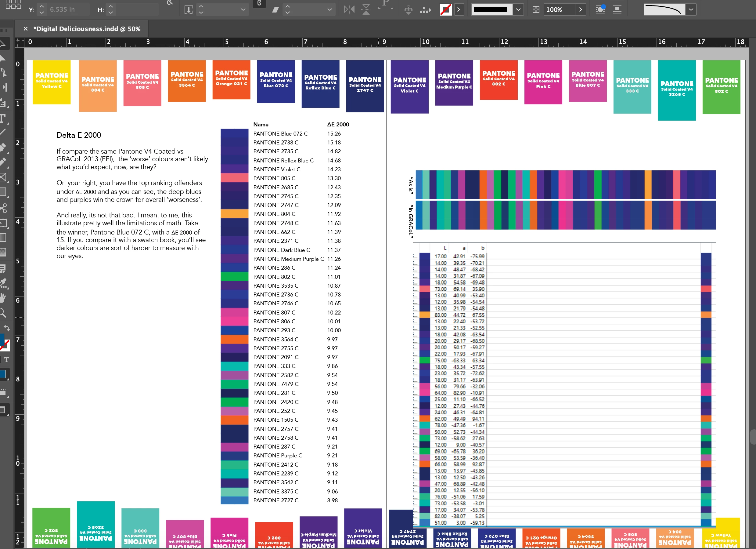Expand the corner shape dropdown

coord(691,10)
